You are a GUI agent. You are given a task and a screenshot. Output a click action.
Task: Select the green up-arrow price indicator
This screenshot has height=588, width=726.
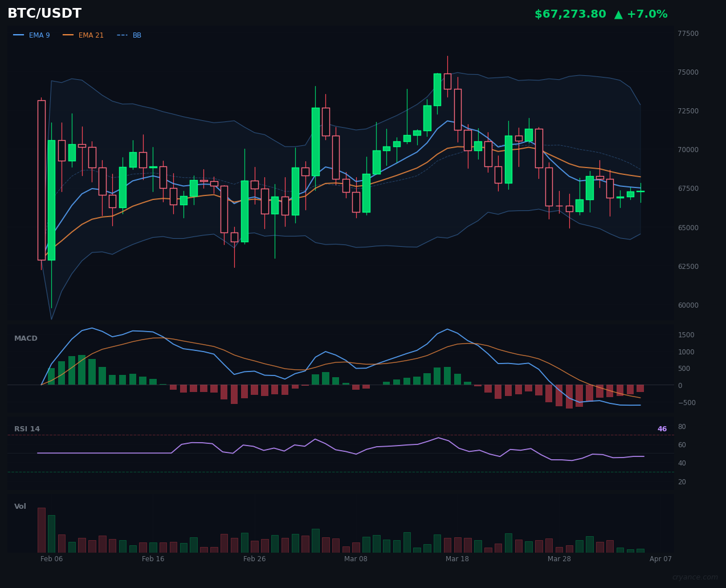pyautogui.click(x=619, y=14)
